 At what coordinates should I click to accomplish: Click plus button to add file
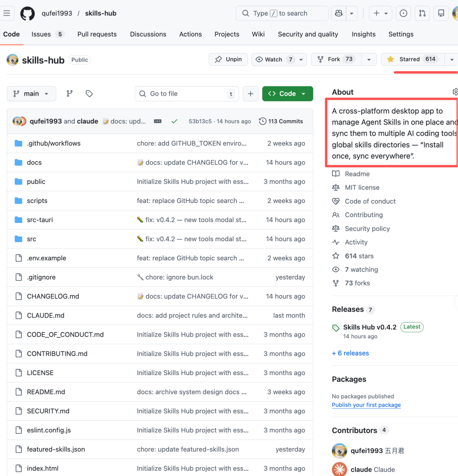251,94
